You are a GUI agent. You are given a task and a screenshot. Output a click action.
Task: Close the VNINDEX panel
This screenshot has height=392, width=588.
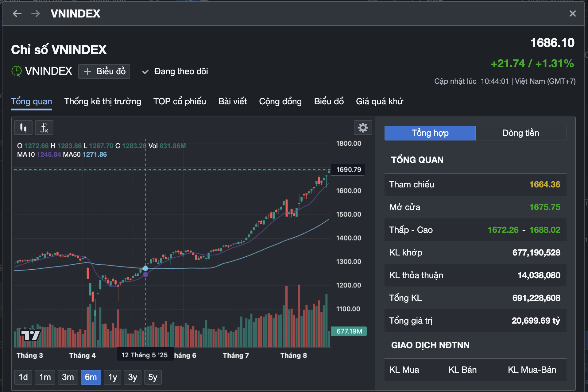(572, 13)
